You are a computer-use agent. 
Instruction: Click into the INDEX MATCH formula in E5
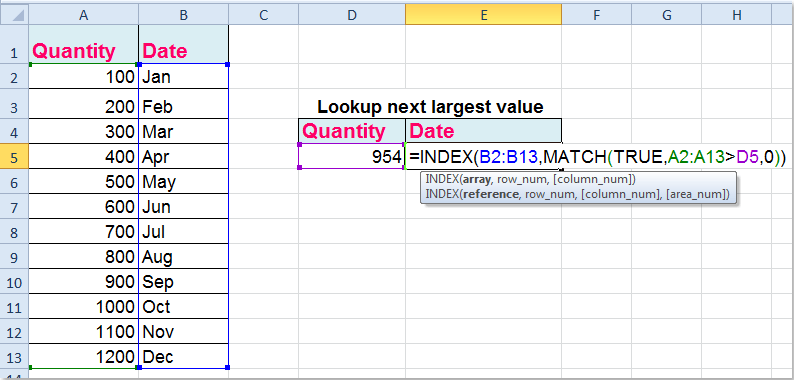[598, 158]
